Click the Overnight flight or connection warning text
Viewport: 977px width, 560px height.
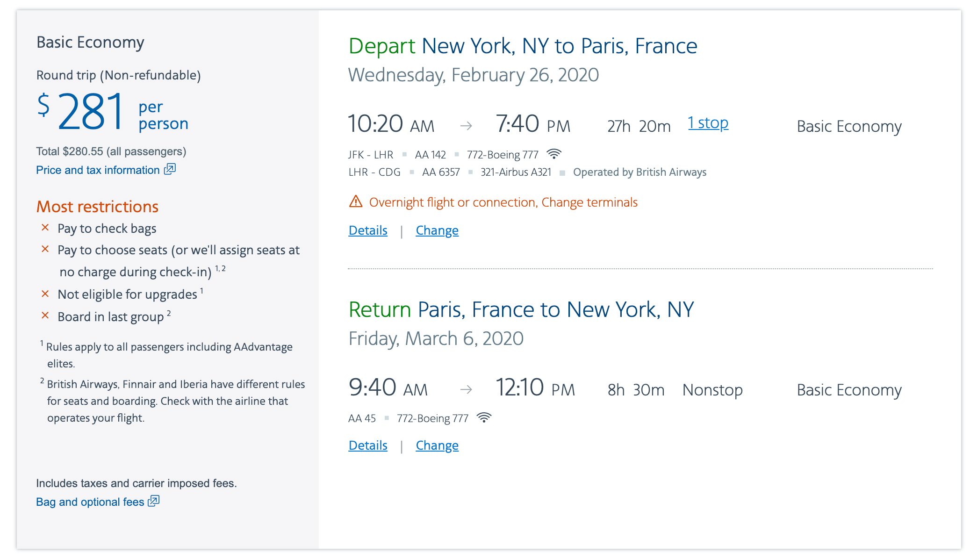click(503, 202)
